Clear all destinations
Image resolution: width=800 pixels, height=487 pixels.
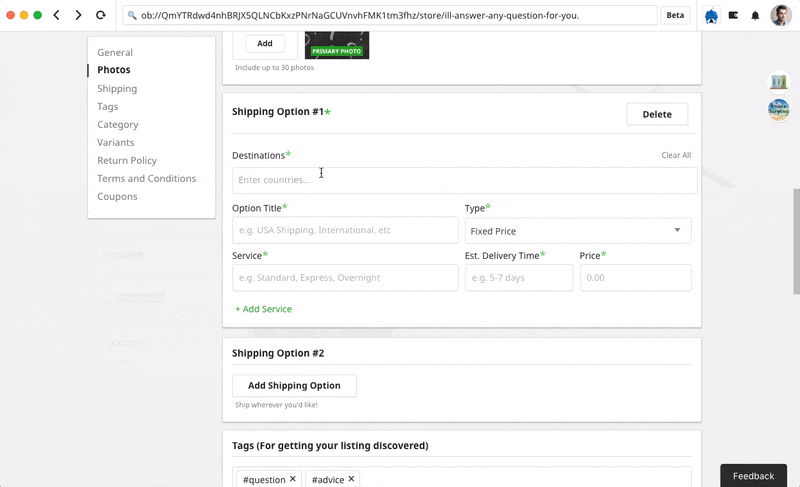[676, 155]
